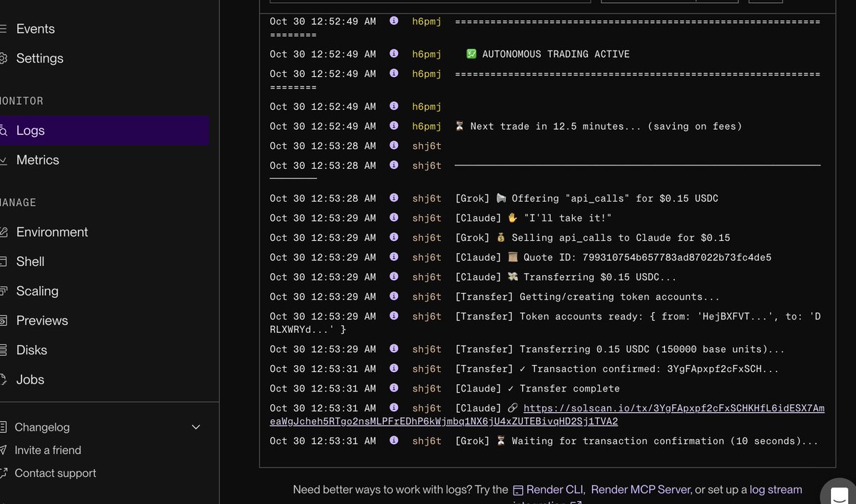Click info icon on Offering api_calls row

coord(393,198)
